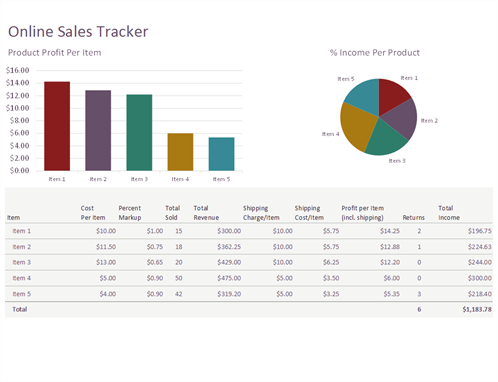Select the $475.00 revenue cell
The image size is (498, 382).
coord(229,278)
